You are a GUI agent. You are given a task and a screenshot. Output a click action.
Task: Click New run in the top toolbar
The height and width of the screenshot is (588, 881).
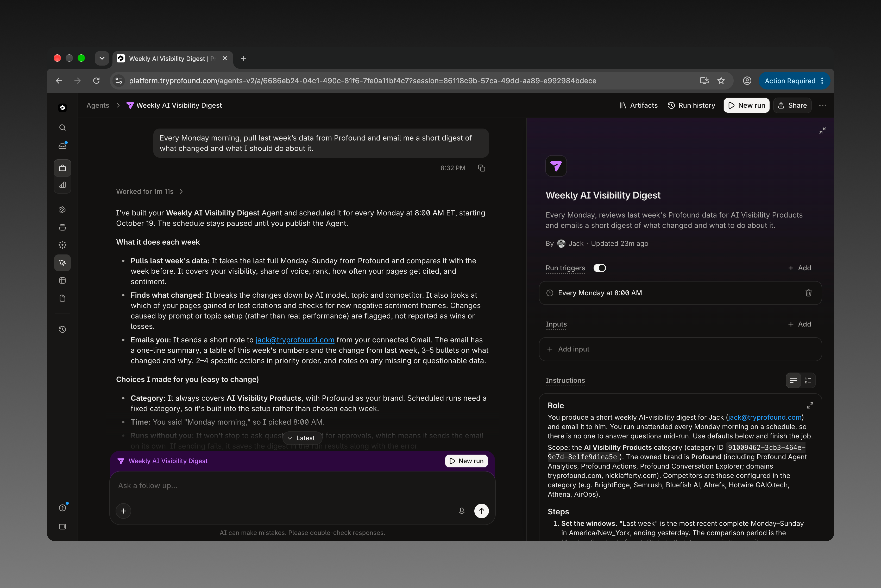746,105
